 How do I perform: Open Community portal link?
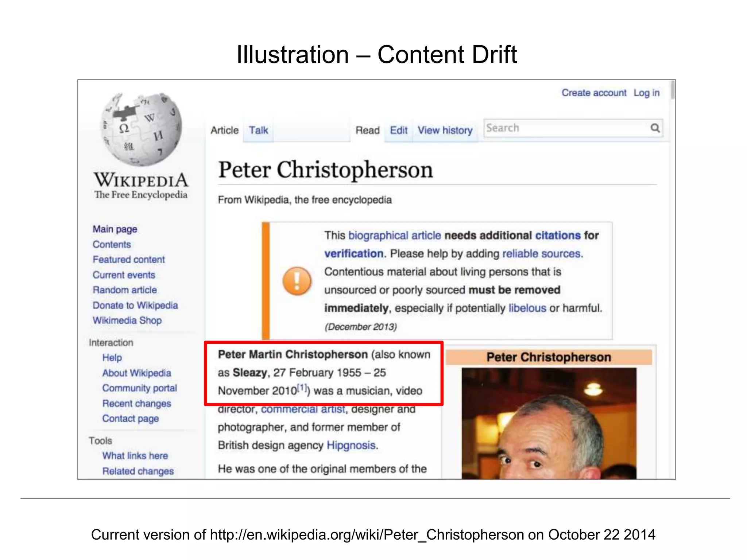click(140, 388)
